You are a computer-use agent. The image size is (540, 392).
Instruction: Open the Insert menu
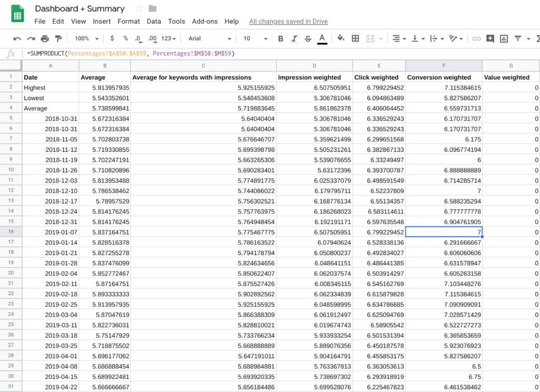102,21
